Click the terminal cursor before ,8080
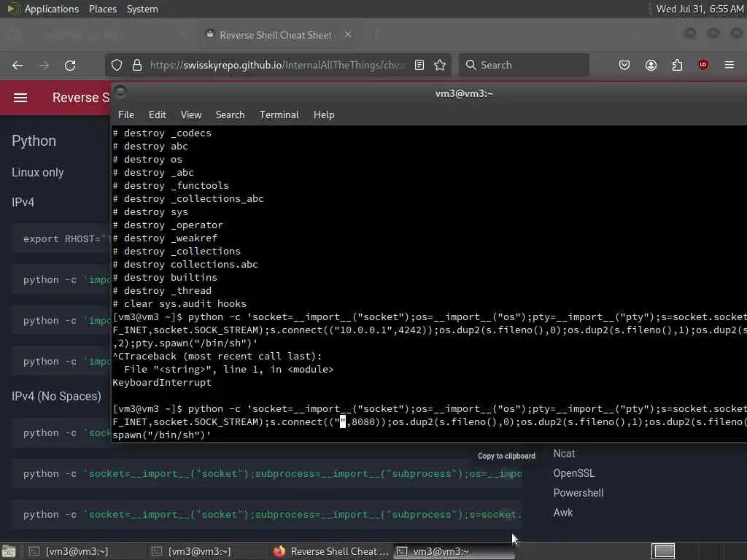This screenshot has width=747, height=560. (343, 421)
